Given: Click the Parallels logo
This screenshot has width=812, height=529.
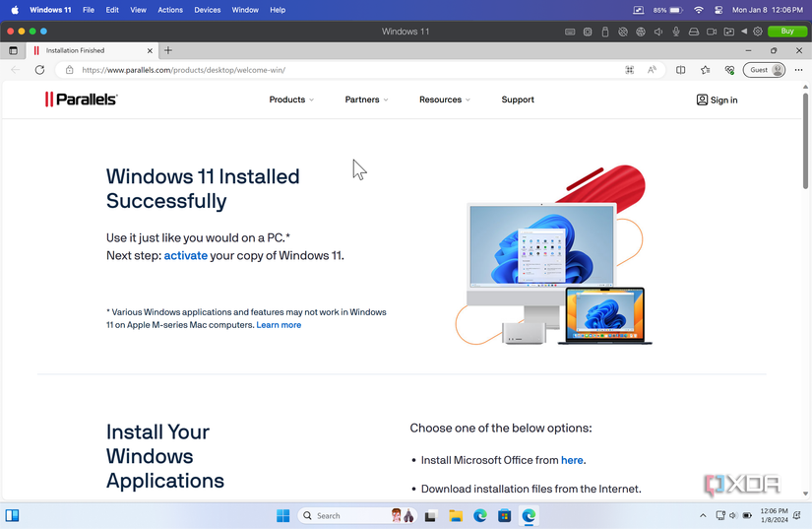Looking at the screenshot, I should pyautogui.click(x=82, y=99).
